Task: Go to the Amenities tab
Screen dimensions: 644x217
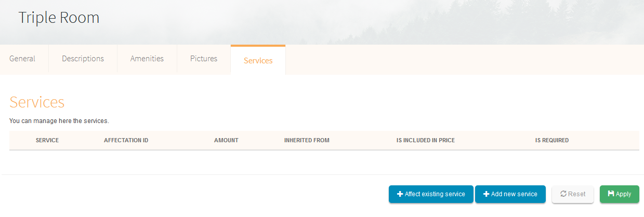Action: (147, 59)
